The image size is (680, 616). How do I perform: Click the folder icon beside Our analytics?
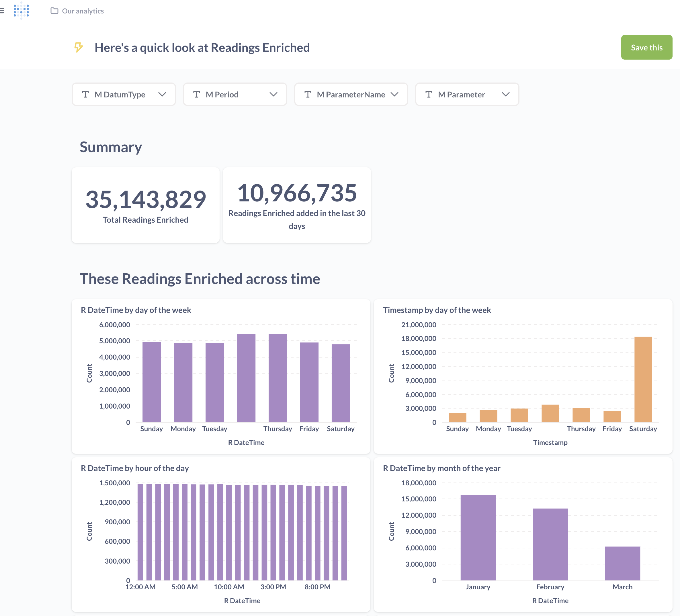point(54,11)
